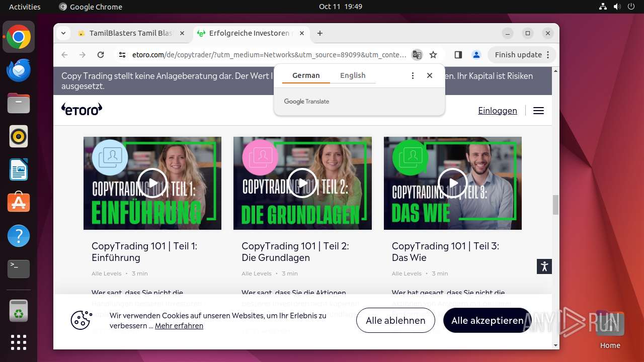Open Ubuntu Software from the dock
644x362 pixels.
[x=19, y=203]
